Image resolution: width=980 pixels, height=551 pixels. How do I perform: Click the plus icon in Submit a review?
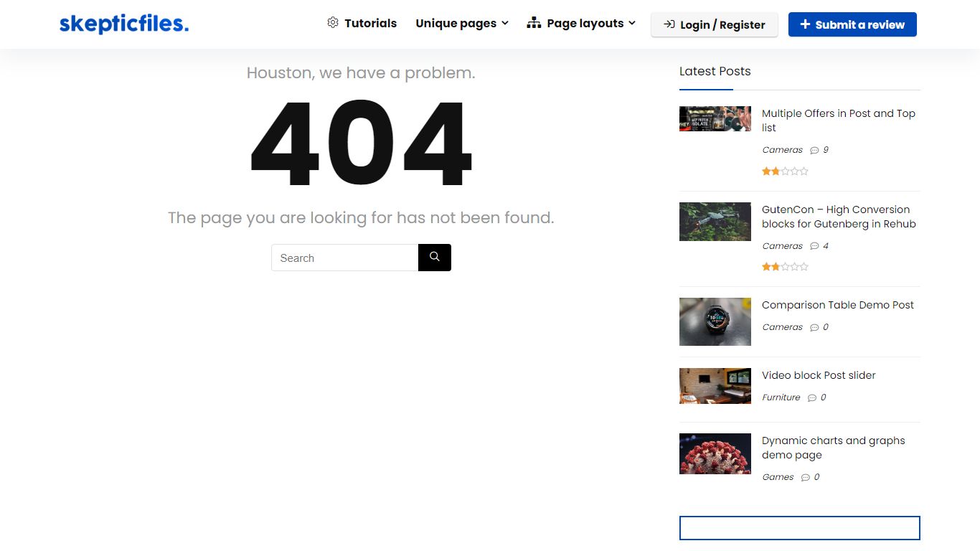[x=805, y=24]
